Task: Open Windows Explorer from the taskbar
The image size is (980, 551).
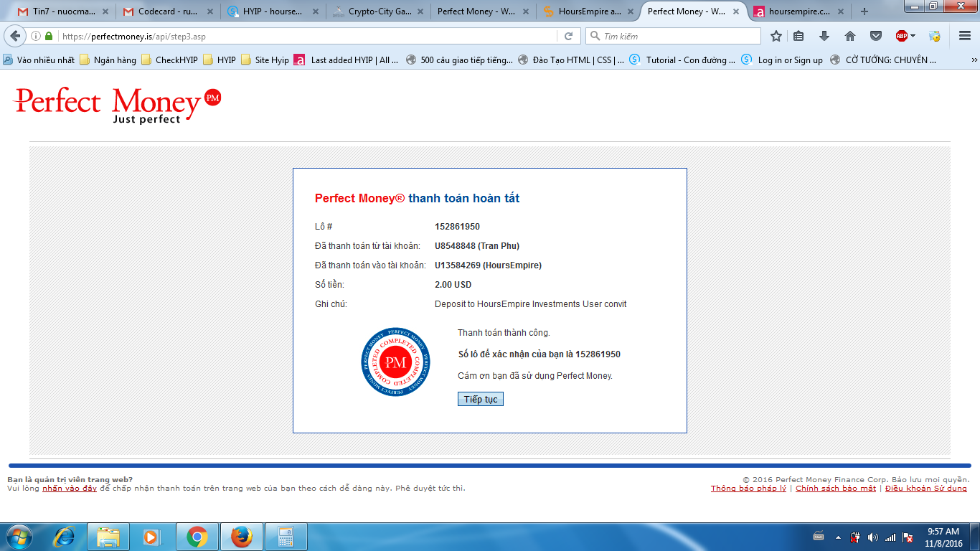Action: coord(108,537)
